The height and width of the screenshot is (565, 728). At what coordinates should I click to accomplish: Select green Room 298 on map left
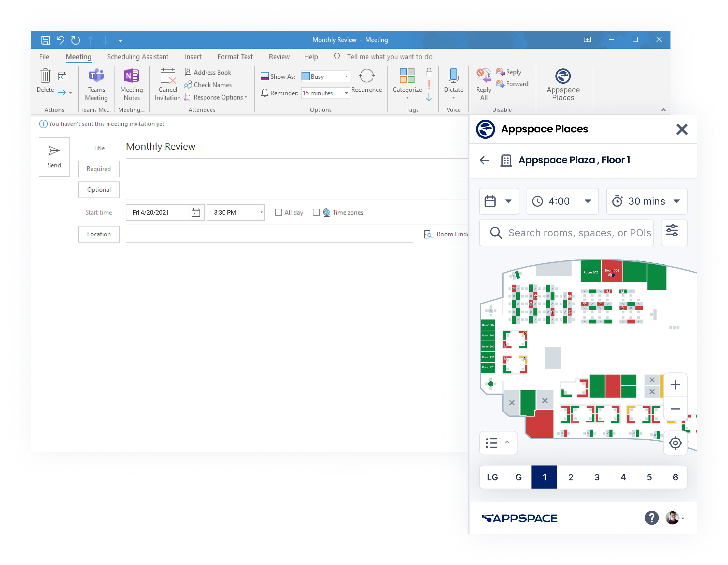tap(488, 367)
